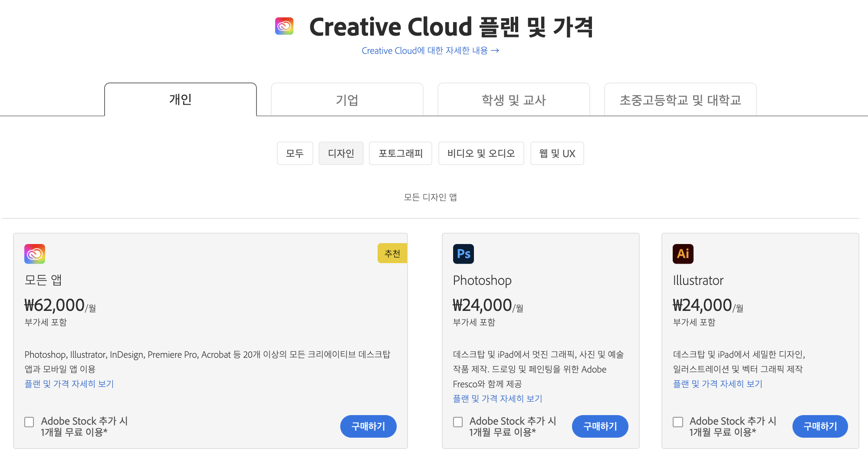The height and width of the screenshot is (462, 868).
Task: Buy Photoshop with the 구매하기 button
Action: (600, 426)
